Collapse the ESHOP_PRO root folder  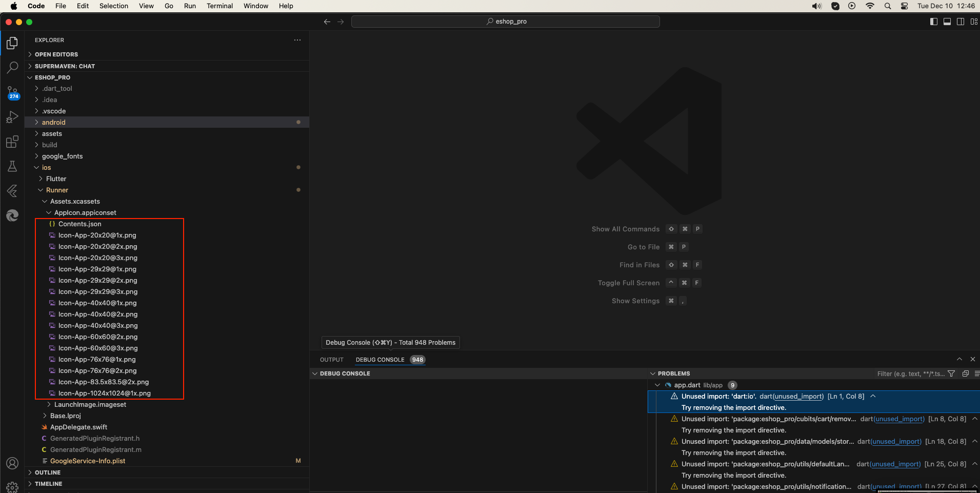tap(167, 77)
